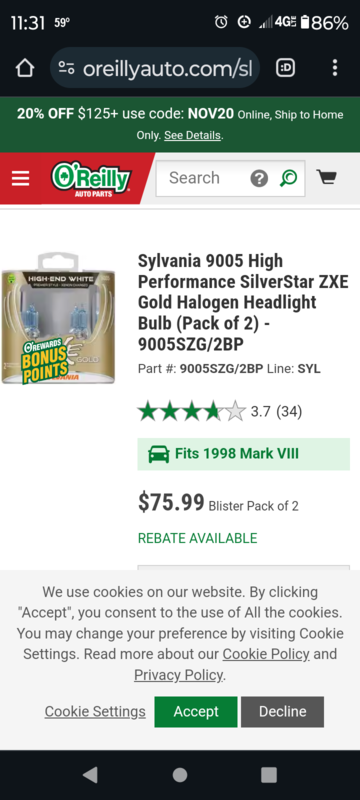This screenshot has width=360, height=800.
Task: Open the Privacy Policy link
Action: (179, 676)
